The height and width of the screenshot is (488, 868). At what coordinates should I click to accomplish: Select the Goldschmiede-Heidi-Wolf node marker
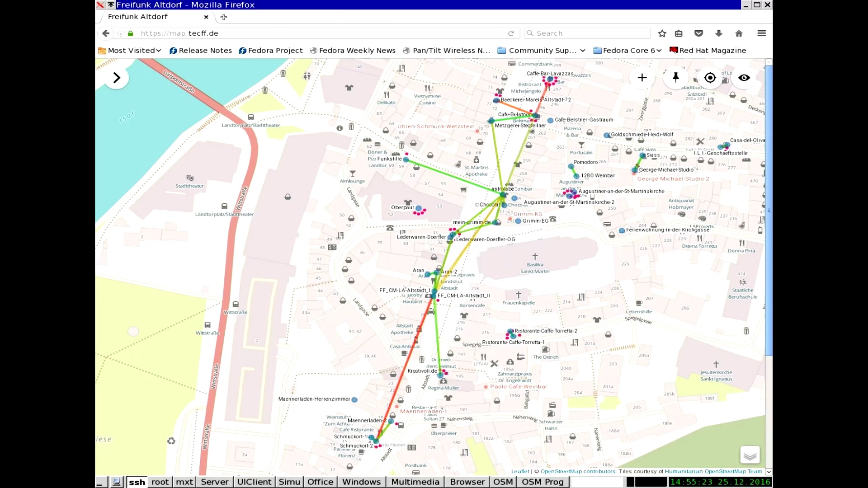click(x=607, y=135)
